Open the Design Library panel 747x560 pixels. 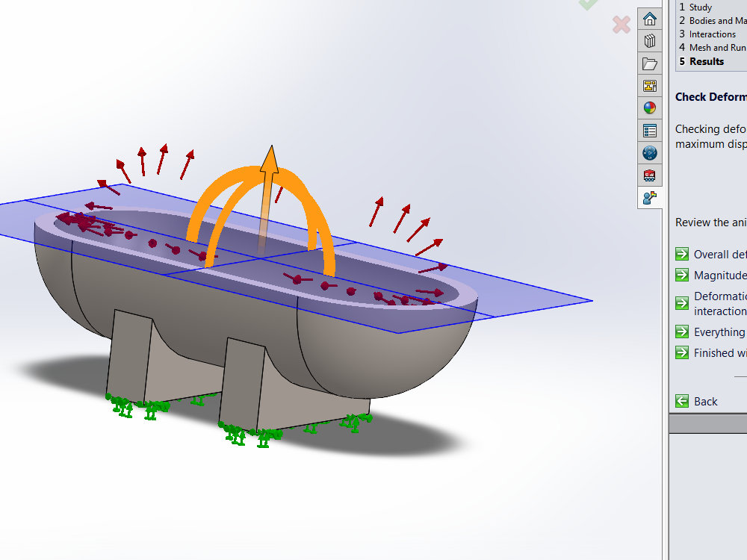(649, 41)
